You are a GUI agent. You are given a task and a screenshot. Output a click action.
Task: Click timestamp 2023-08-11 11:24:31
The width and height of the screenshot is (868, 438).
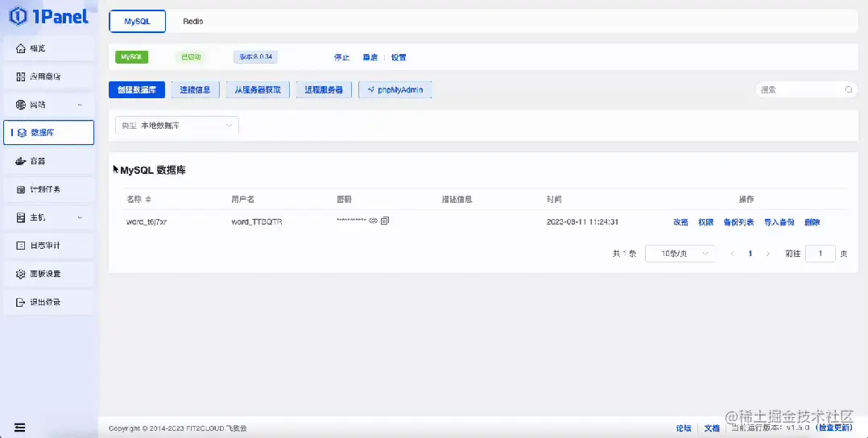(582, 222)
